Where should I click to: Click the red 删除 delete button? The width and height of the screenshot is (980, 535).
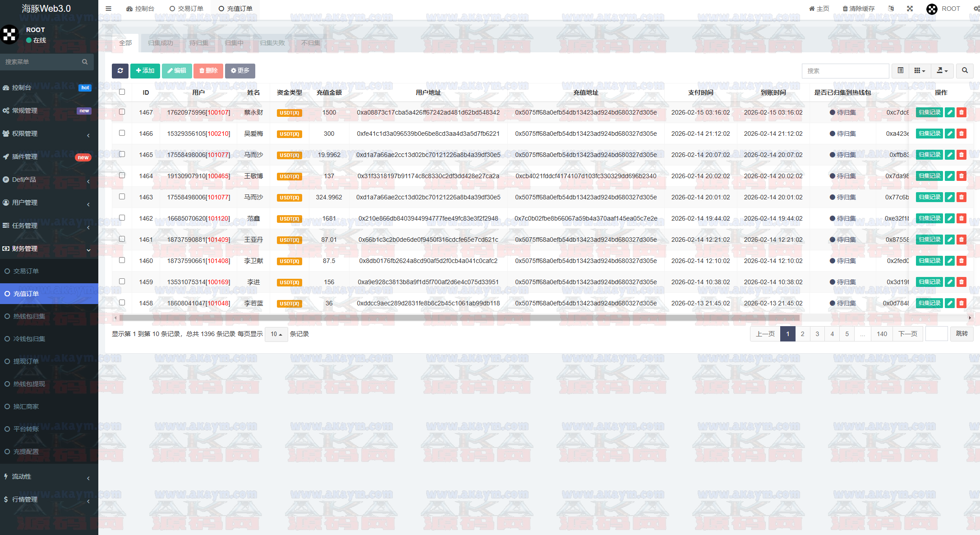[x=208, y=71]
